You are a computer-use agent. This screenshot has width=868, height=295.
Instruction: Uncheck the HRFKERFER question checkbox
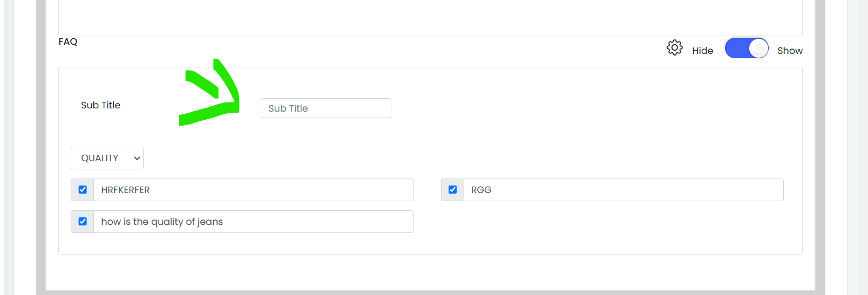tap(83, 190)
